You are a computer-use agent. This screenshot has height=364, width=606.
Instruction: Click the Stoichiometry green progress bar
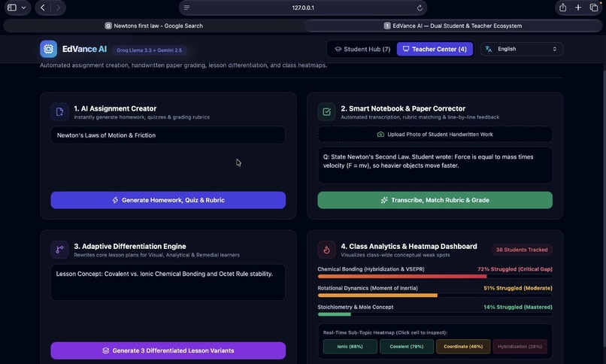point(335,314)
